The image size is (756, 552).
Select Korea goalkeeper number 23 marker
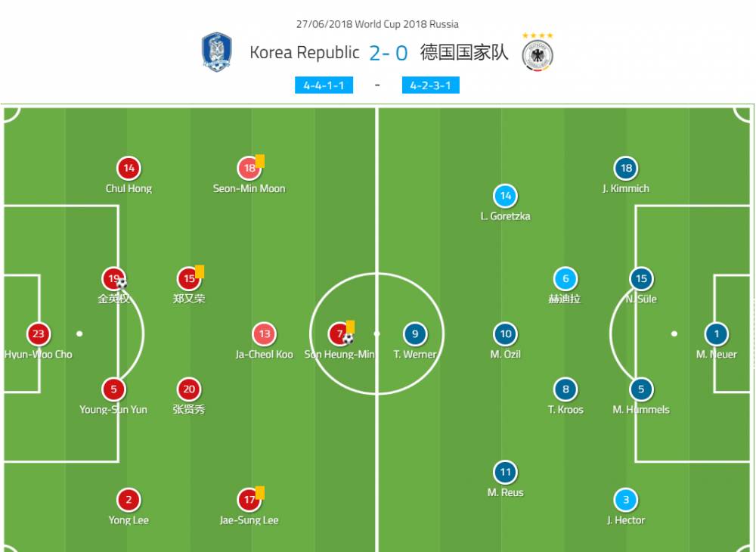click(x=38, y=333)
